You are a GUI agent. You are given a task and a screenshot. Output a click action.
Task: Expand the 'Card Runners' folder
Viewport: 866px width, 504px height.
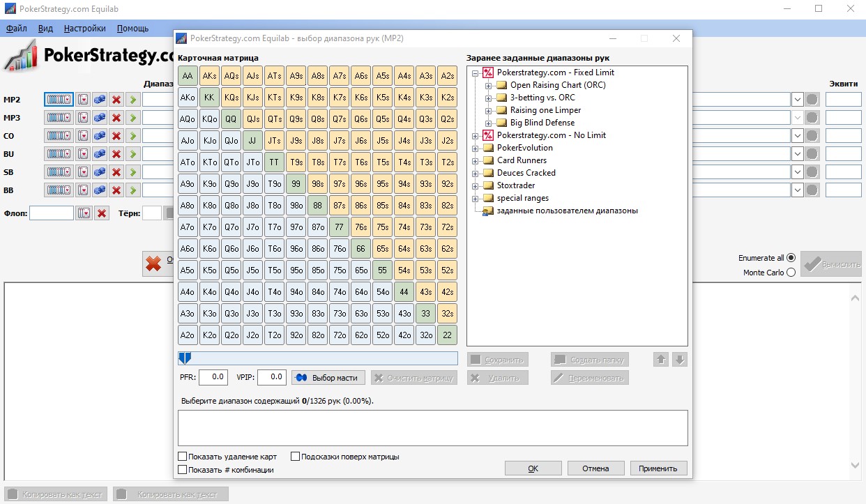476,160
